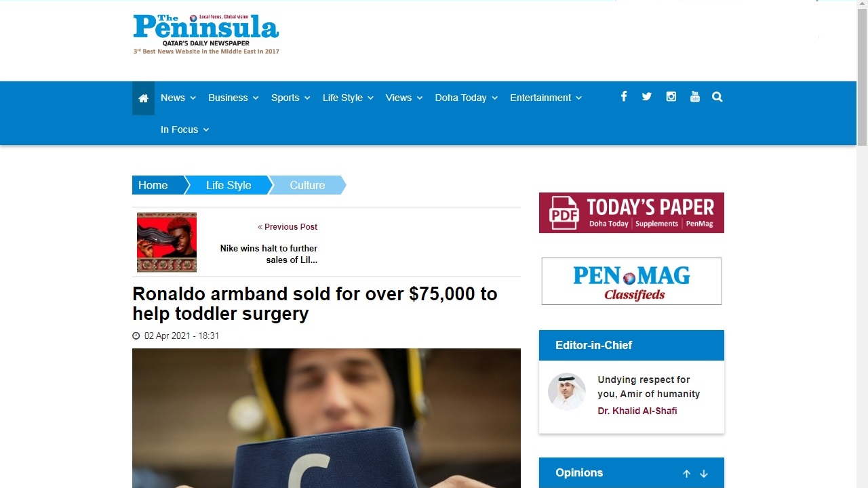Click the page vertical scrollbar
Viewport: 868px width, 488px height.
point(862,244)
